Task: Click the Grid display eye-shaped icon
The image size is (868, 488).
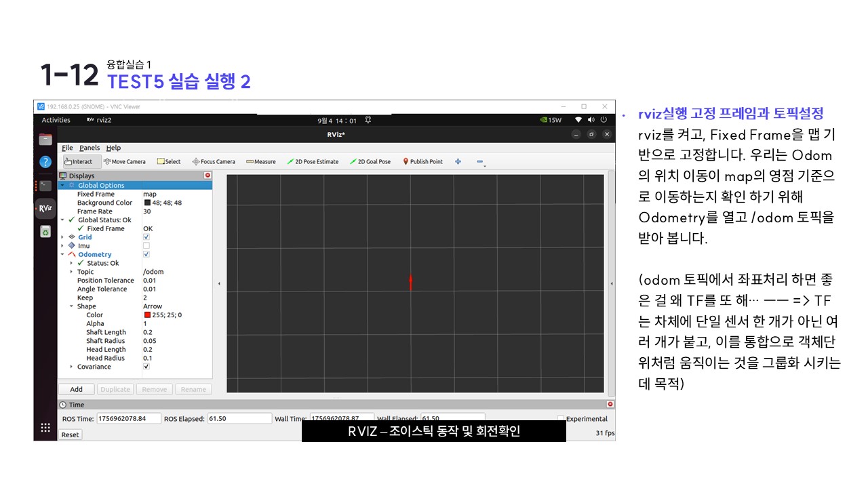Action: coord(72,237)
